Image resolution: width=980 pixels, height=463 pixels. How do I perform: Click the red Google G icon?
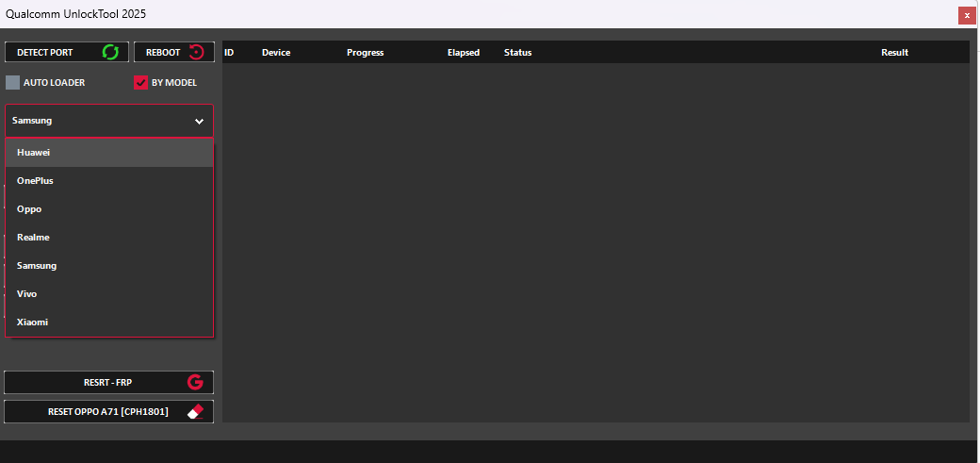[195, 382]
